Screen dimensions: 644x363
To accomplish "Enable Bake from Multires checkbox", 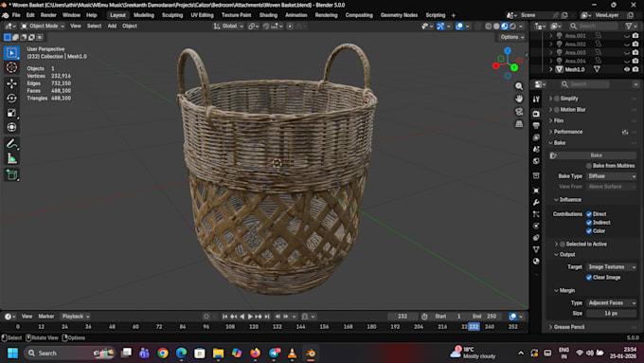I will pyautogui.click(x=589, y=166).
